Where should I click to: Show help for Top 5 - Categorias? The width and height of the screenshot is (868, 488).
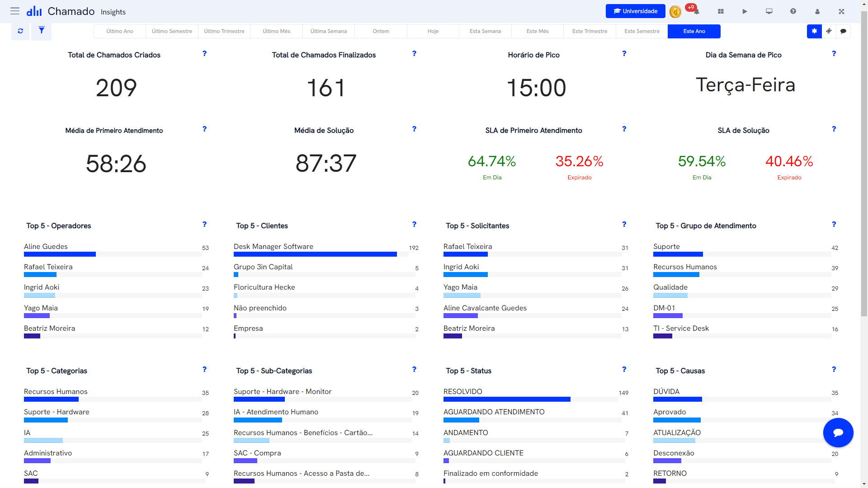[204, 369]
